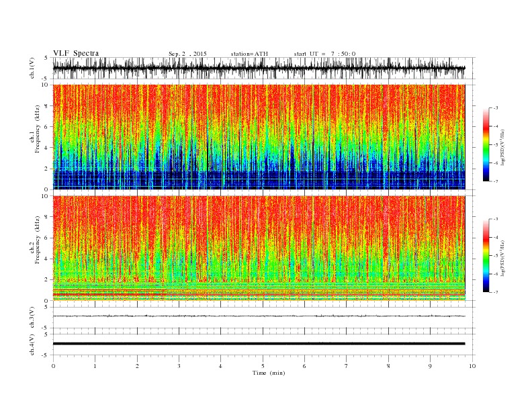Click the "5" tick label on the time axis
532x411 pixels.
click(263, 366)
